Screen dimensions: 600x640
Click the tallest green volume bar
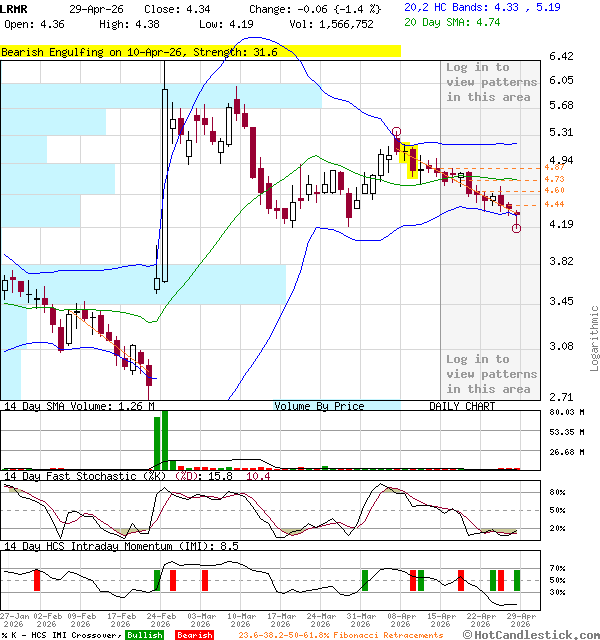[158, 440]
